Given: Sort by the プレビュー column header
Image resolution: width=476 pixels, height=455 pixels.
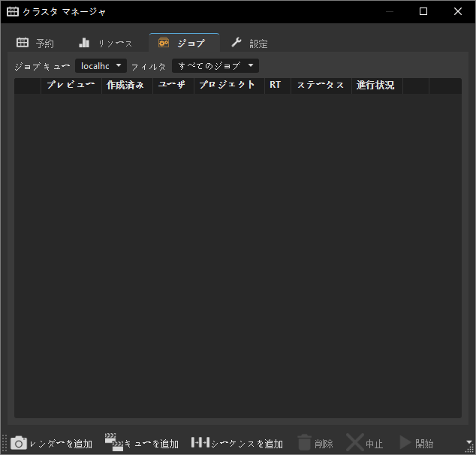Looking at the screenshot, I should [71, 86].
